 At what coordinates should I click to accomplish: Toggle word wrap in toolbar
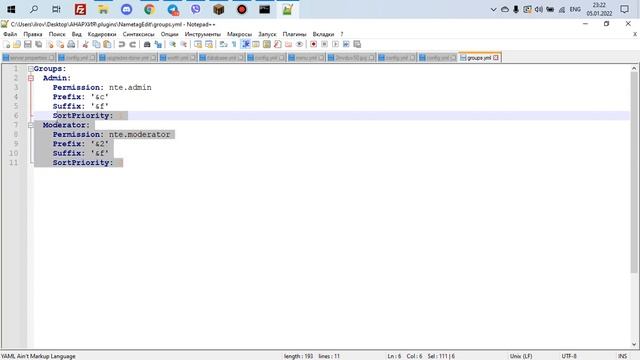[223, 44]
